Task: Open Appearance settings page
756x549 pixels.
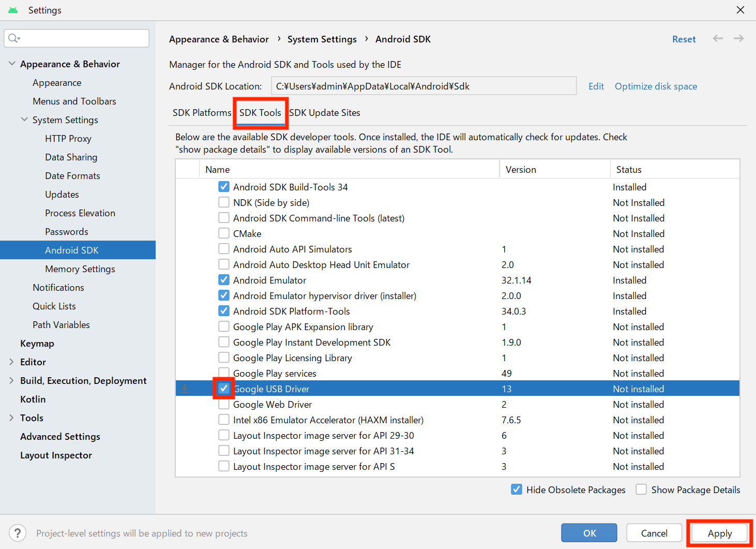Action: pyautogui.click(x=57, y=83)
